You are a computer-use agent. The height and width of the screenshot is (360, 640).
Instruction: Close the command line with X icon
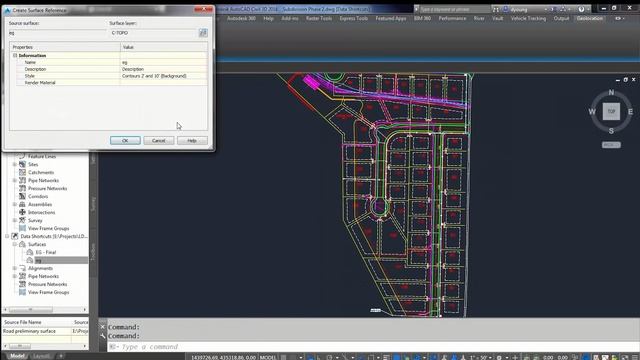point(102,327)
